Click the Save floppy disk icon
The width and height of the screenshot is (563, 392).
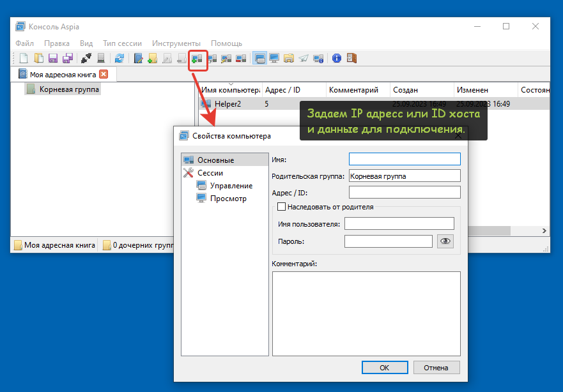point(53,59)
